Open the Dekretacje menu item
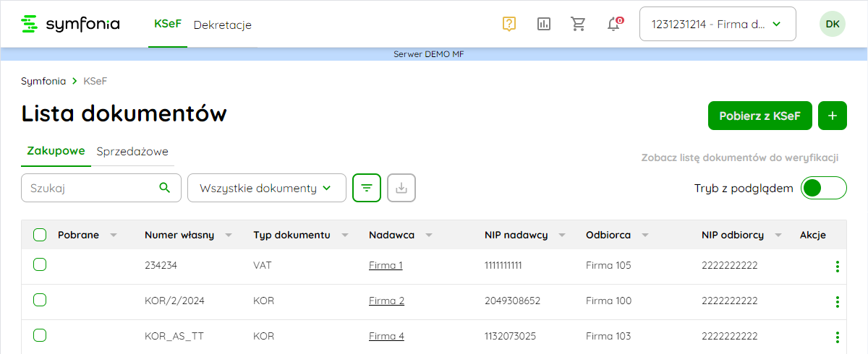 [x=222, y=25]
